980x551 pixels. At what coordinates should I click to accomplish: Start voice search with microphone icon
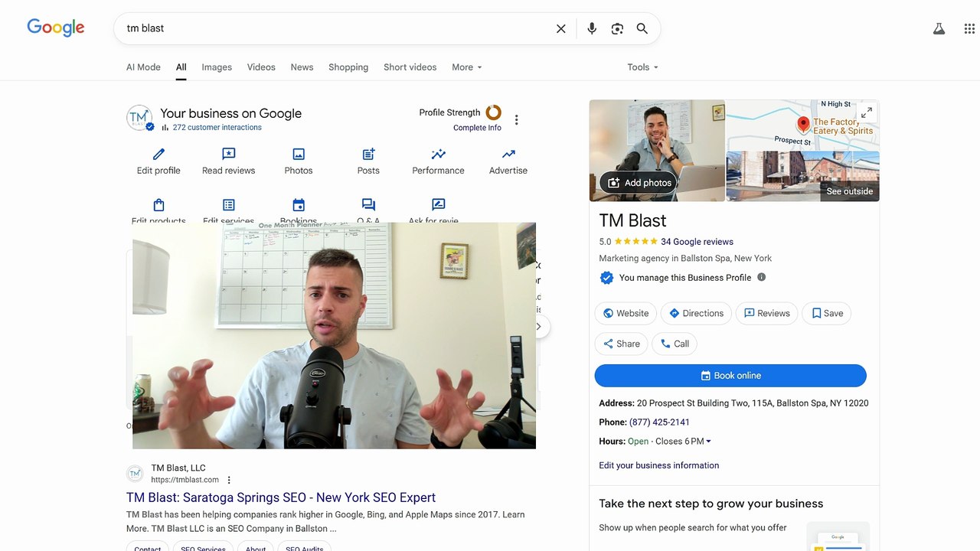pyautogui.click(x=592, y=28)
